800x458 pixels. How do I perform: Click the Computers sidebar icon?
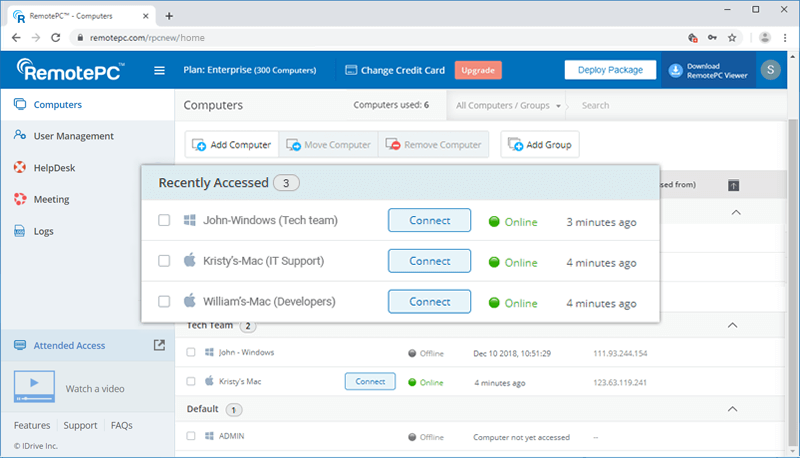[x=20, y=104]
